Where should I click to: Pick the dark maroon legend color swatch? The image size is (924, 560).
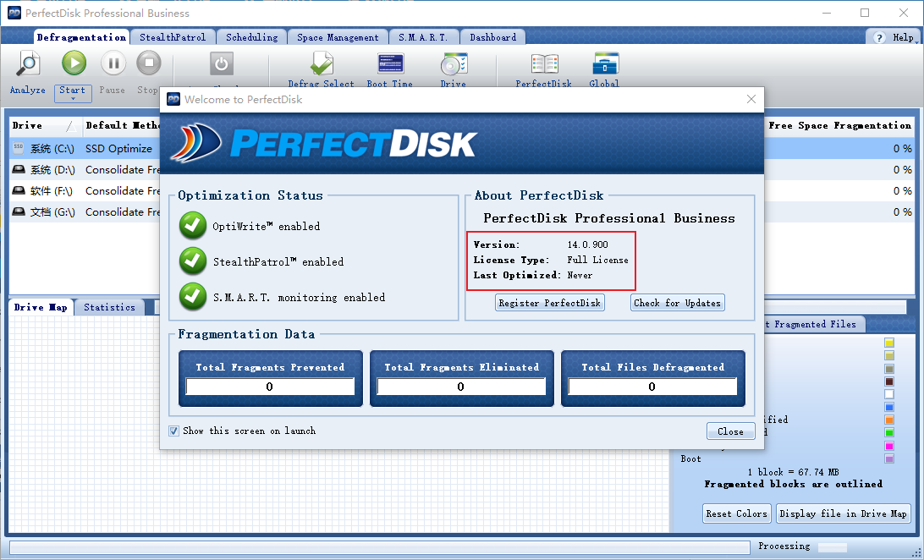click(x=889, y=382)
